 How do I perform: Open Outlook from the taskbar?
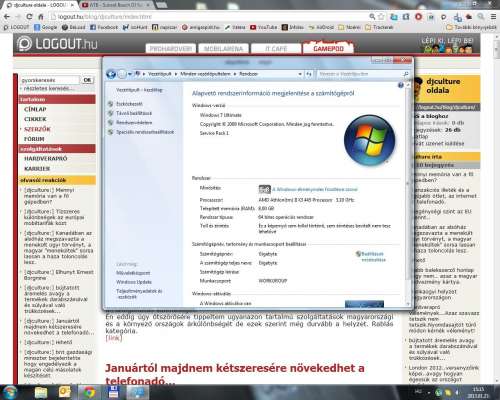coord(65,392)
